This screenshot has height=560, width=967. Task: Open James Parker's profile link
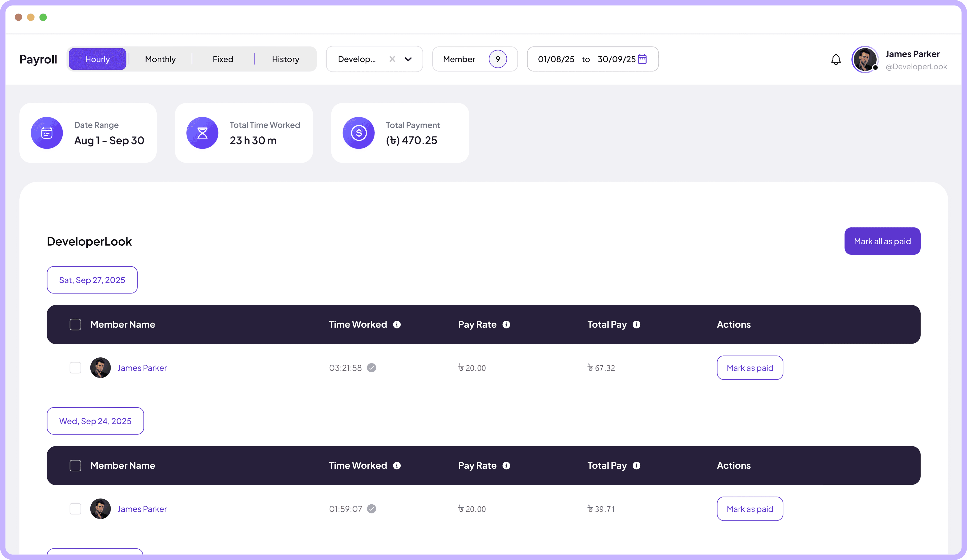(x=142, y=367)
